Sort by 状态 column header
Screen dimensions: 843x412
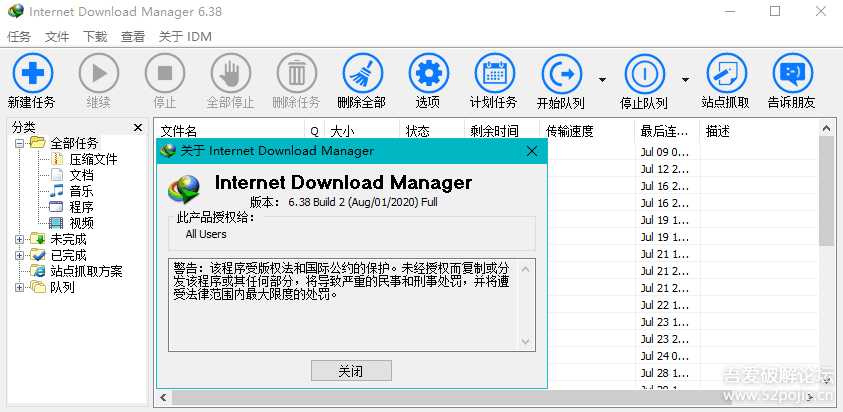click(x=432, y=131)
